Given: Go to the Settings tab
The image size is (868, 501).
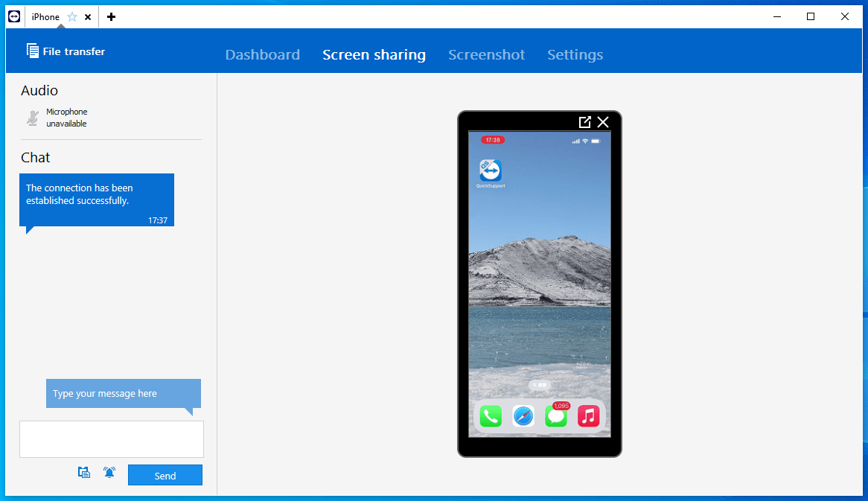Looking at the screenshot, I should [x=575, y=55].
